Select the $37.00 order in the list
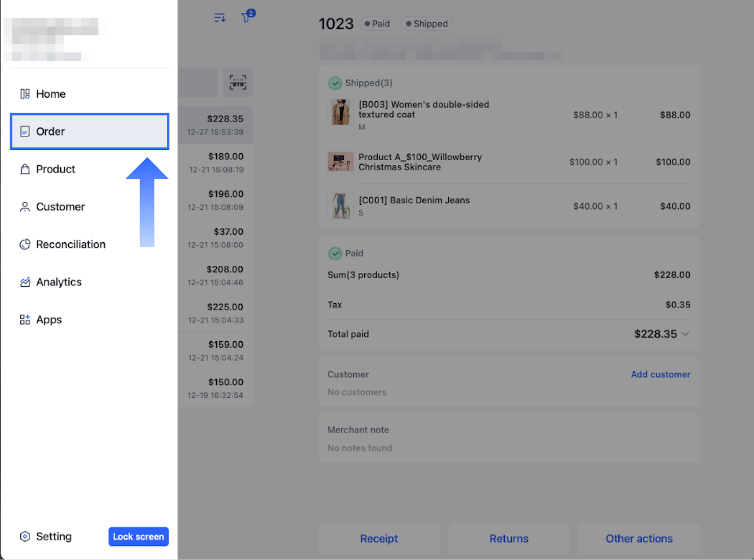The height and width of the screenshot is (560, 754). 215,238
